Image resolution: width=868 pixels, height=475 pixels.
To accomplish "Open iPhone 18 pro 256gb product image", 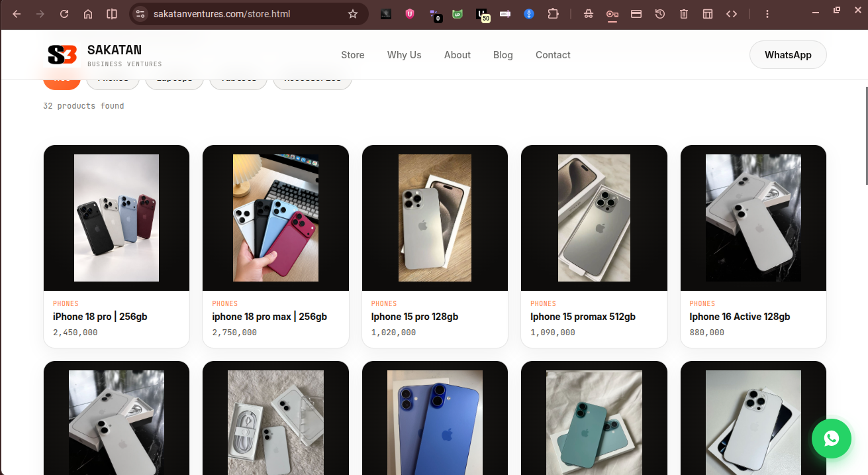I will [117, 218].
